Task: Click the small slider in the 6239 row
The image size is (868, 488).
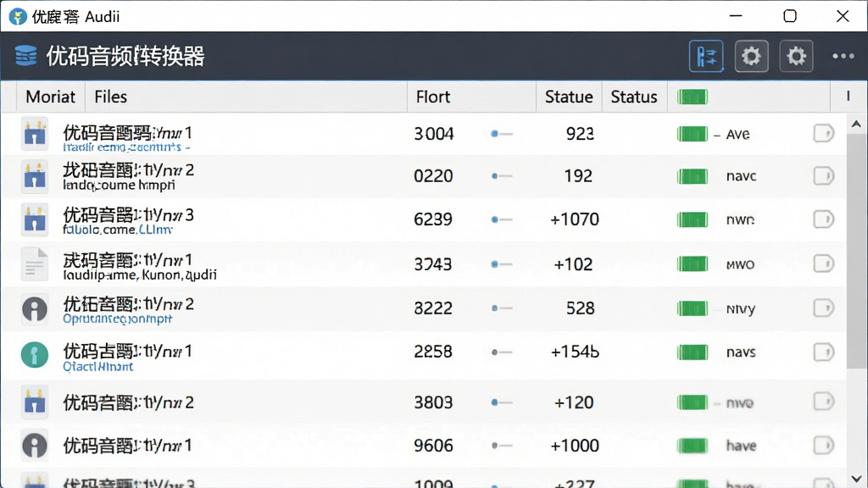Action: pos(502,219)
